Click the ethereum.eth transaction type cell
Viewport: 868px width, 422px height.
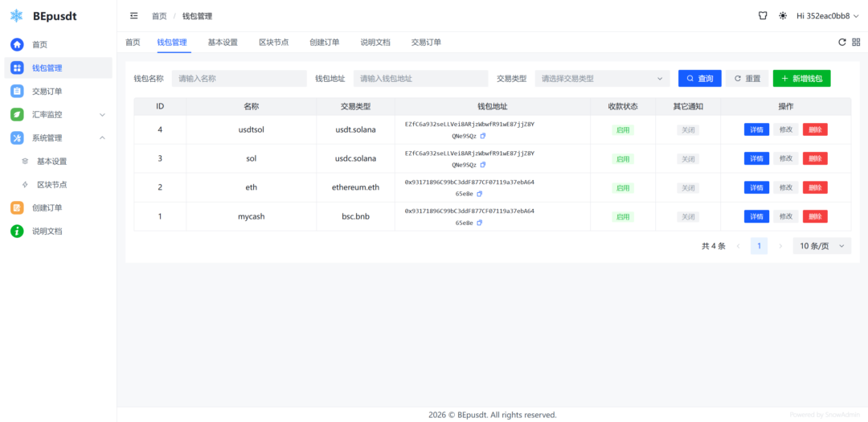pos(355,187)
